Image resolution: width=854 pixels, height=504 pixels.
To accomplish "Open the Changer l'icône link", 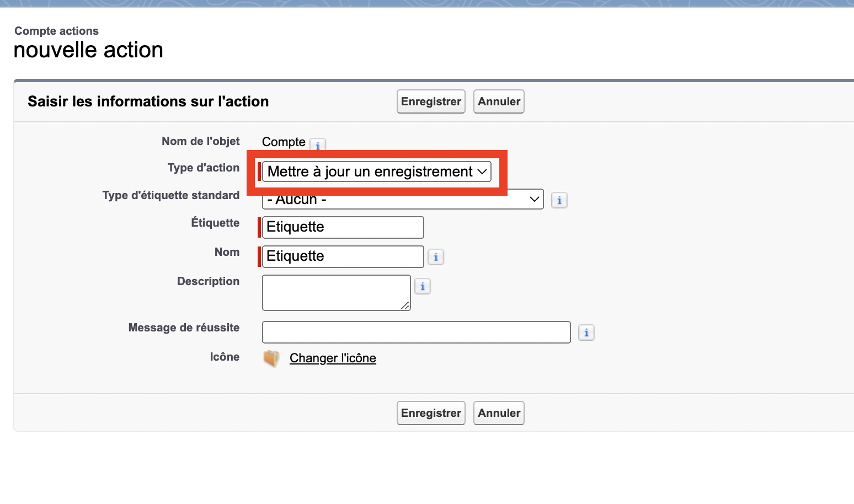I will [x=333, y=358].
